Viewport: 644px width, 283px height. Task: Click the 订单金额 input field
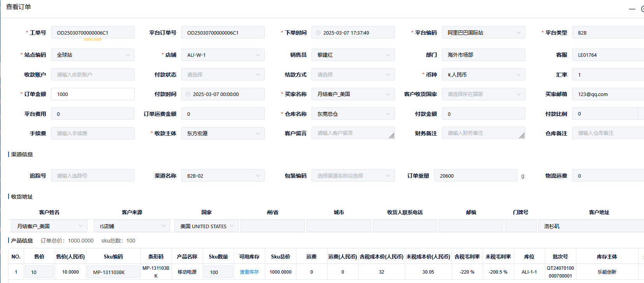pos(93,94)
